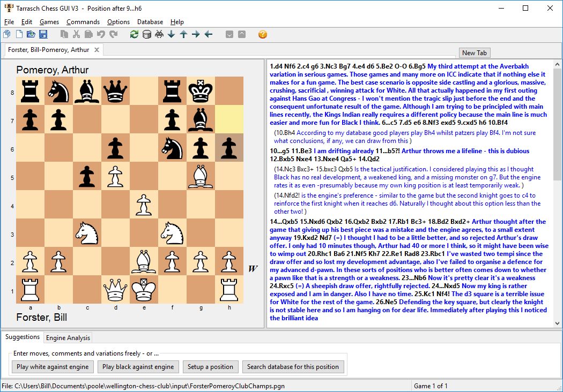Image resolution: width=563 pixels, height=392 pixels.
Task: Click Play black against engine
Action: [x=138, y=366]
